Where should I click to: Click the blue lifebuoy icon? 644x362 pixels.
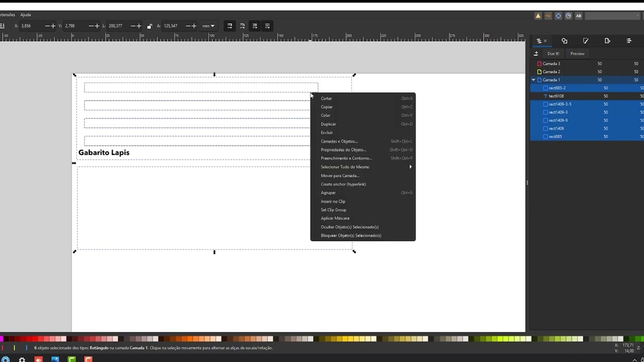point(558,16)
